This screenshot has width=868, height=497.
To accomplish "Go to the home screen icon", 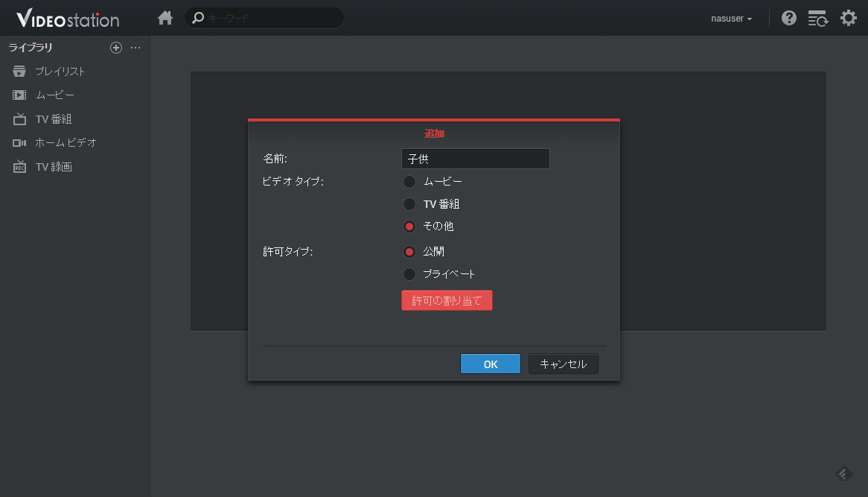I will click(165, 19).
